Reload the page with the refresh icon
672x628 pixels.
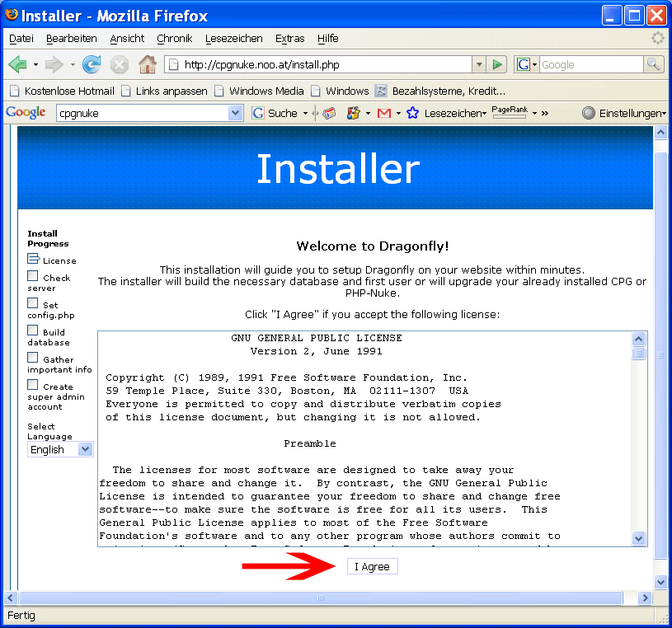tap(92, 64)
